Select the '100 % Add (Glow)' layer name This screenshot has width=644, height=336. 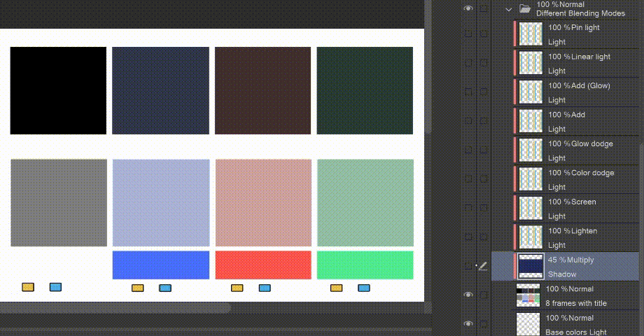tap(579, 85)
